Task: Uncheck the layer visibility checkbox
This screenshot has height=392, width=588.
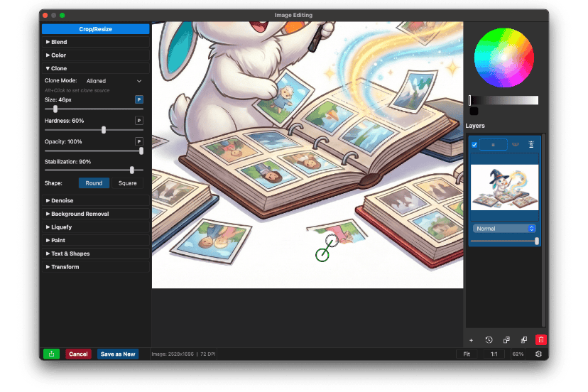Action: point(474,145)
